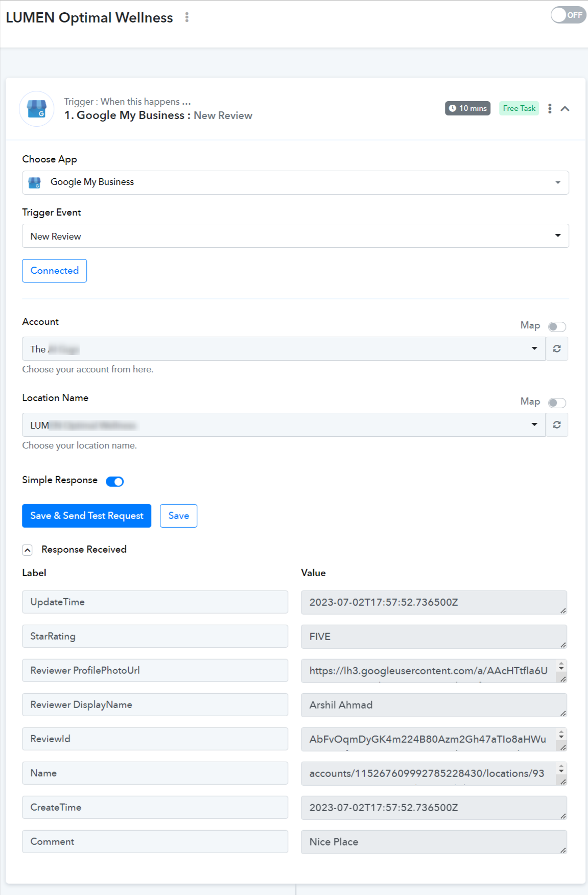Open the trigger step three-dot menu
Screen dimensions: 588x895
click(x=550, y=108)
